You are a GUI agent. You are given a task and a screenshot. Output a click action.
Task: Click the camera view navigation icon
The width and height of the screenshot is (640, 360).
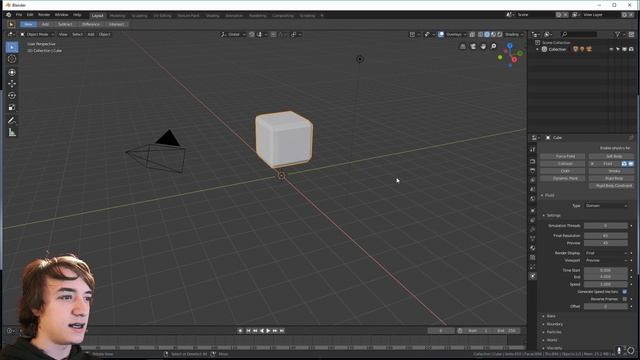tap(473, 47)
